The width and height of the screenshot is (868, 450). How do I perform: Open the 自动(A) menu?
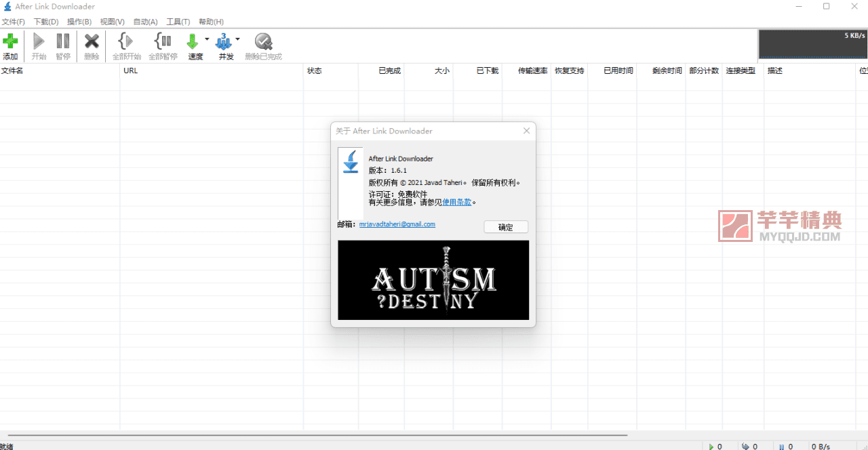coord(146,22)
